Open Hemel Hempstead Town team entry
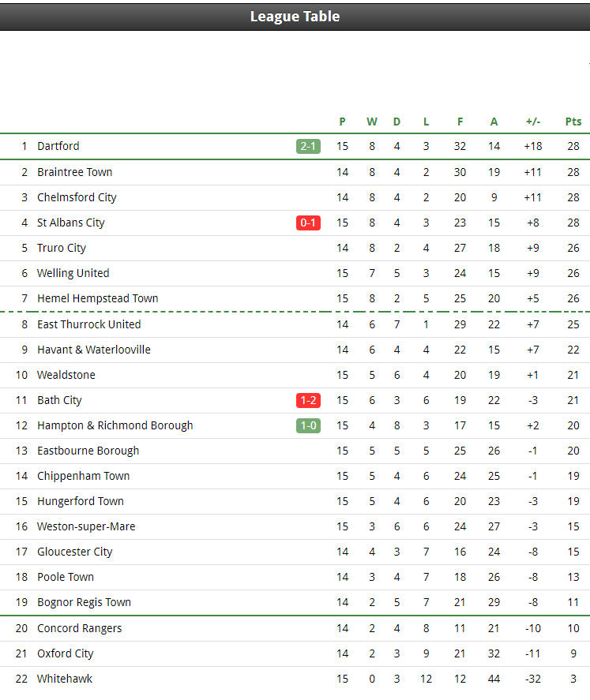590x700 pixels. click(97, 298)
